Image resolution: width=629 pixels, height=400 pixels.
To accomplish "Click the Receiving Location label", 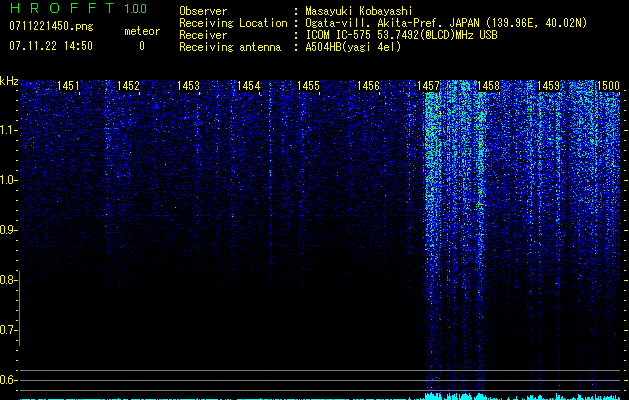I will tap(233, 23).
